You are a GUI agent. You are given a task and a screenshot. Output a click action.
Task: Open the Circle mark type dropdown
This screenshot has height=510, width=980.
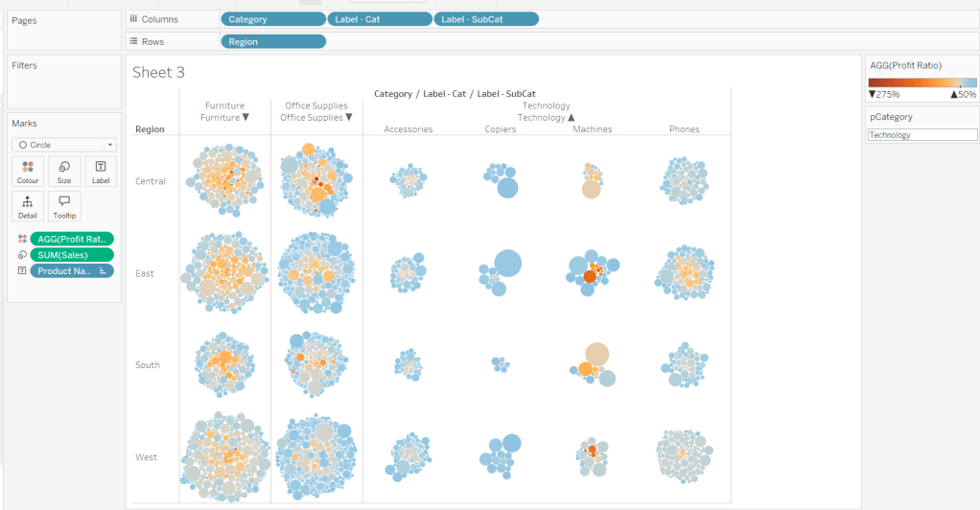(64, 145)
